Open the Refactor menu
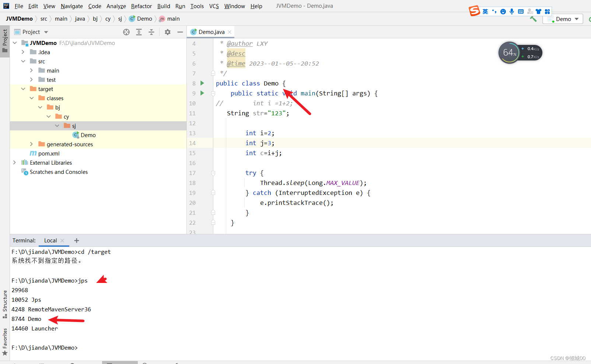Image resolution: width=591 pixels, height=364 pixels. [x=141, y=6]
